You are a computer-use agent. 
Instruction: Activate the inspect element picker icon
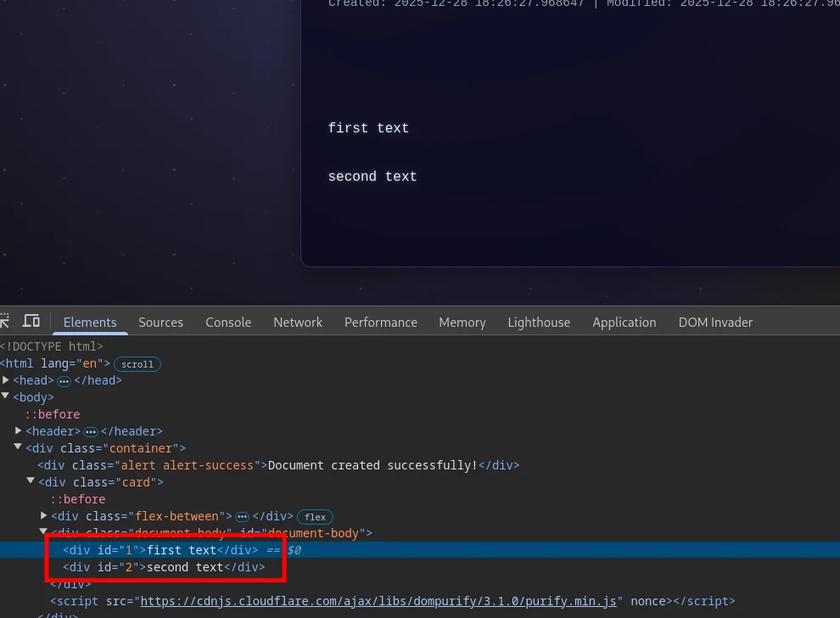click(5, 321)
